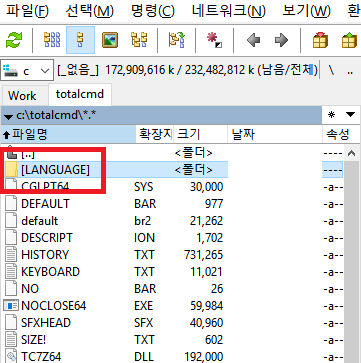This screenshot has height=363, width=361.
Task: Click the green Refresh icon in toolbar
Action: pos(14,40)
